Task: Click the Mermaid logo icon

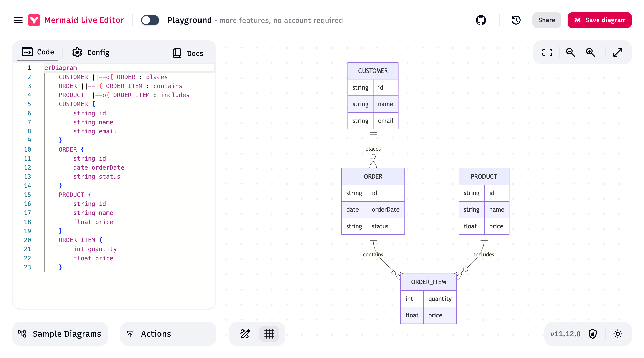Action: tap(34, 20)
